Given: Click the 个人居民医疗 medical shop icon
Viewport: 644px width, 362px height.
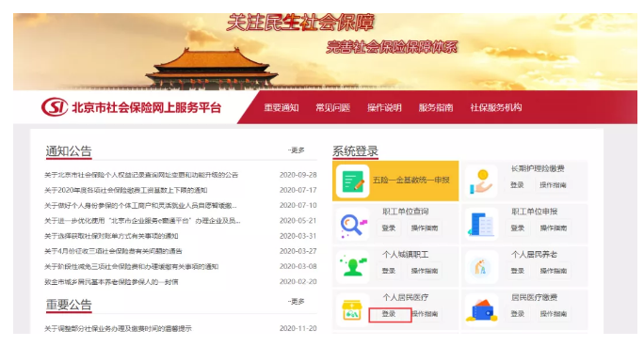Looking at the screenshot, I should [x=352, y=310].
